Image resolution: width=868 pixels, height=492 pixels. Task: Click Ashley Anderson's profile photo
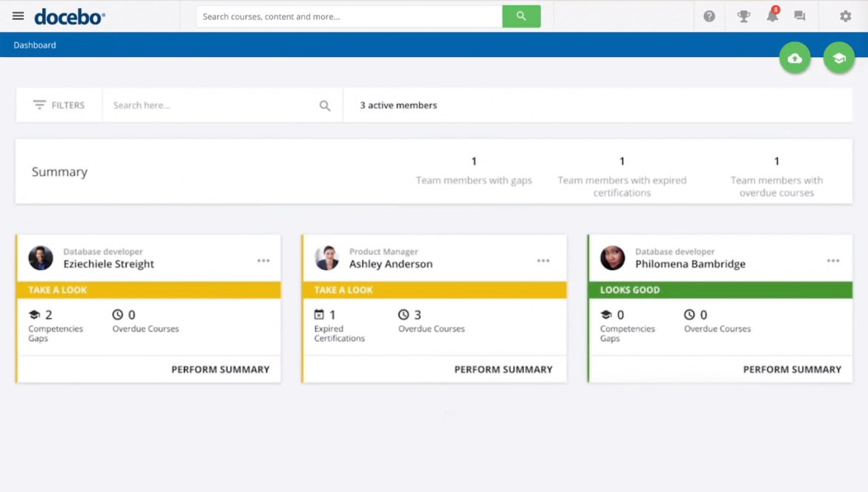326,258
